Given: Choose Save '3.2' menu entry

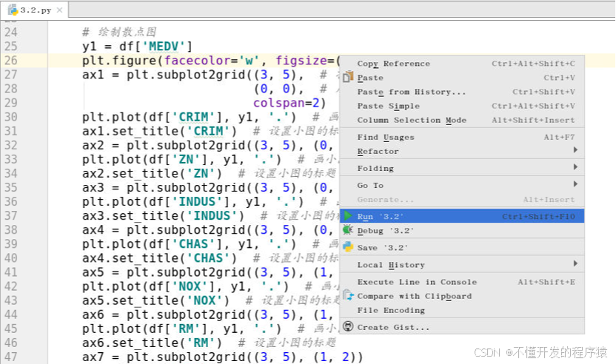Looking at the screenshot, I should 461,247.
